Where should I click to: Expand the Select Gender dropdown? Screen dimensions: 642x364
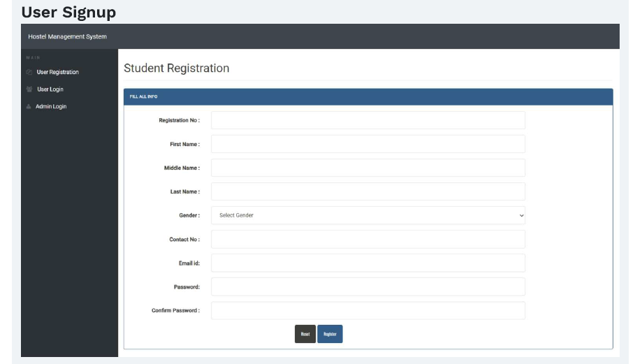click(x=368, y=215)
